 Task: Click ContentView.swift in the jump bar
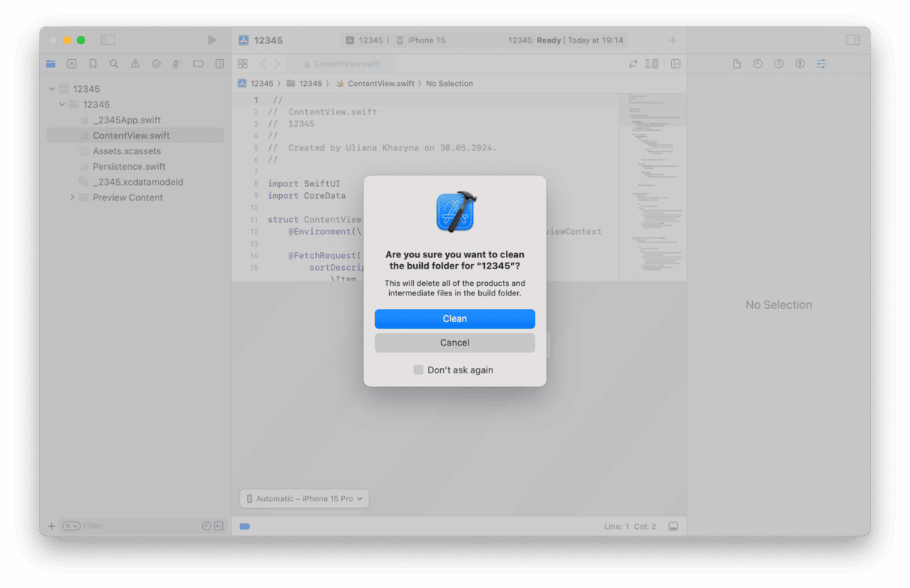click(374, 84)
